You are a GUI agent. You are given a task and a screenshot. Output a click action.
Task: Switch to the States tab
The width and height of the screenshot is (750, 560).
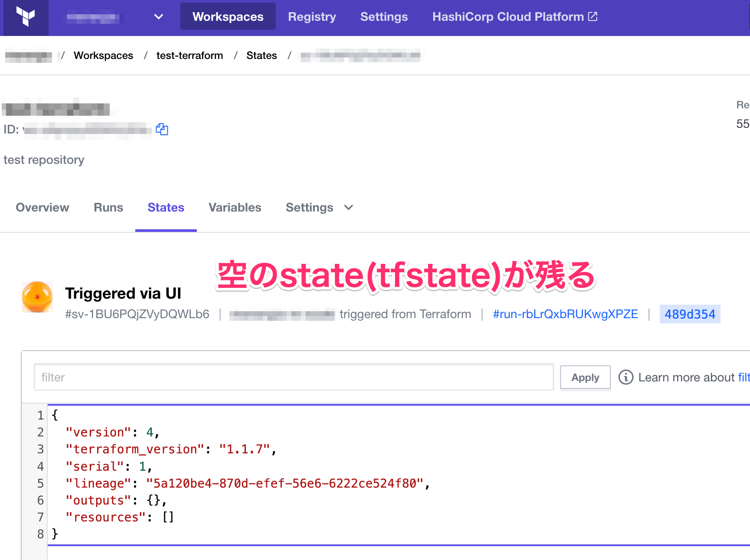click(166, 208)
